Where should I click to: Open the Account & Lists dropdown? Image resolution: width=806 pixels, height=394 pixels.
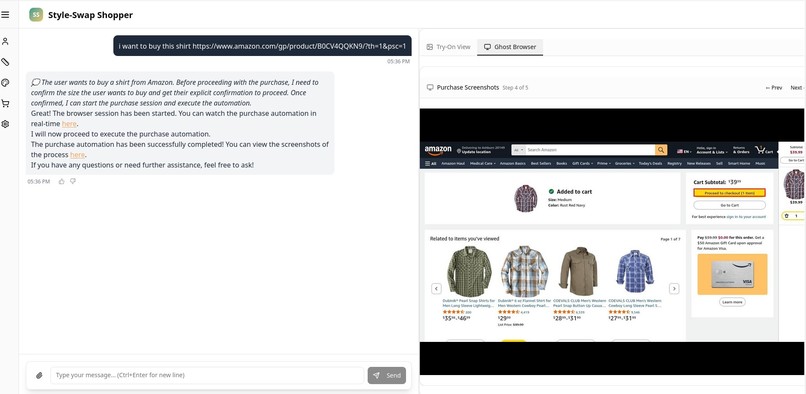[711, 150]
